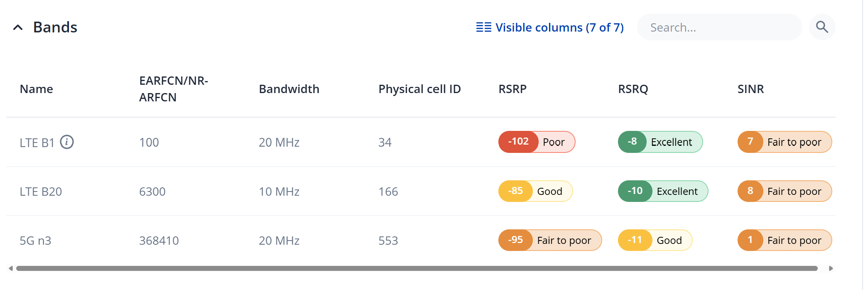Screen dimensions: 868x290
Task: Click the Bandwidth column header
Action: (289, 89)
